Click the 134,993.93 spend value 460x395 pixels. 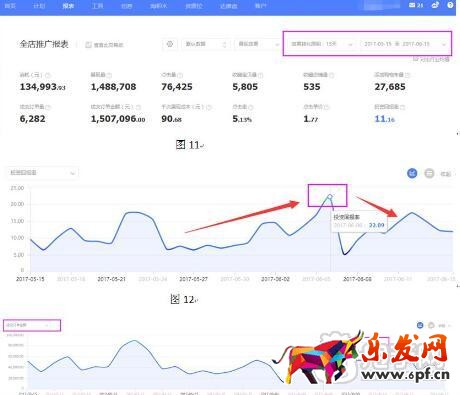click(43, 87)
